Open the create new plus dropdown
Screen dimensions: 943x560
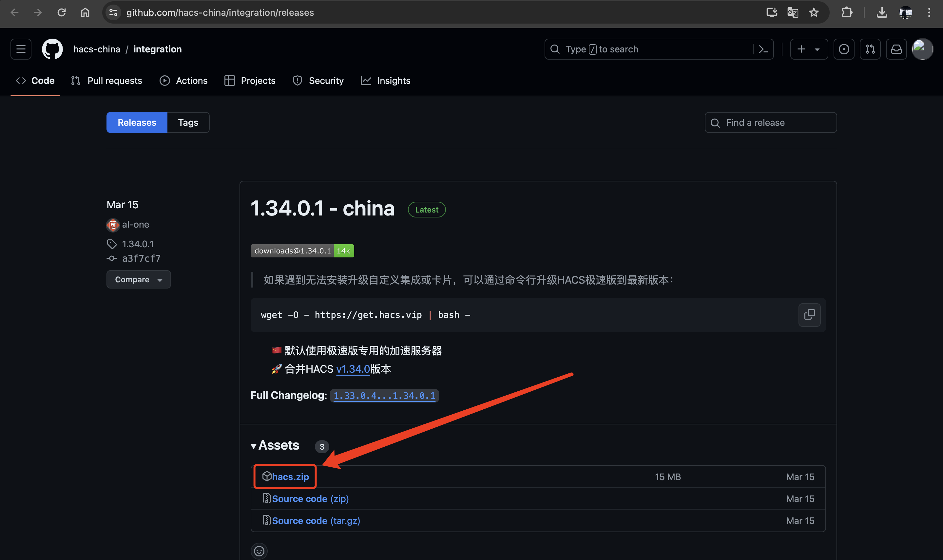point(809,49)
